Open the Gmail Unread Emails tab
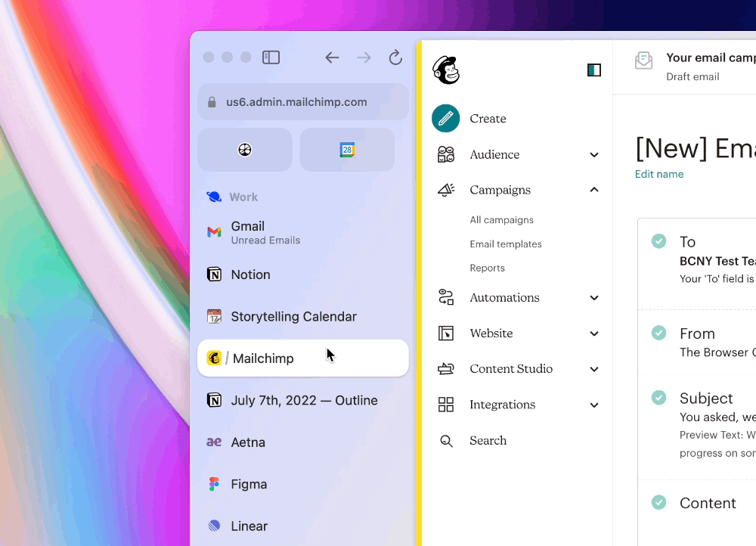 point(303,232)
